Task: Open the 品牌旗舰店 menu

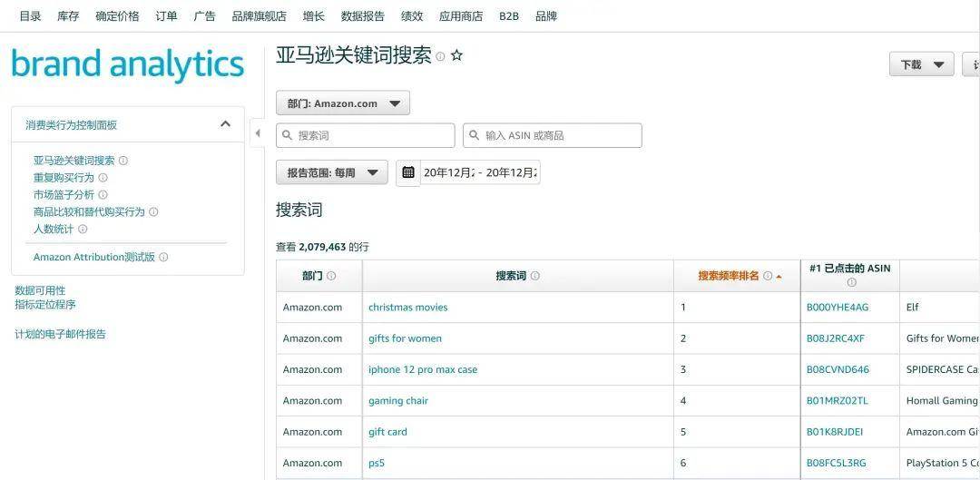Action: click(x=260, y=16)
